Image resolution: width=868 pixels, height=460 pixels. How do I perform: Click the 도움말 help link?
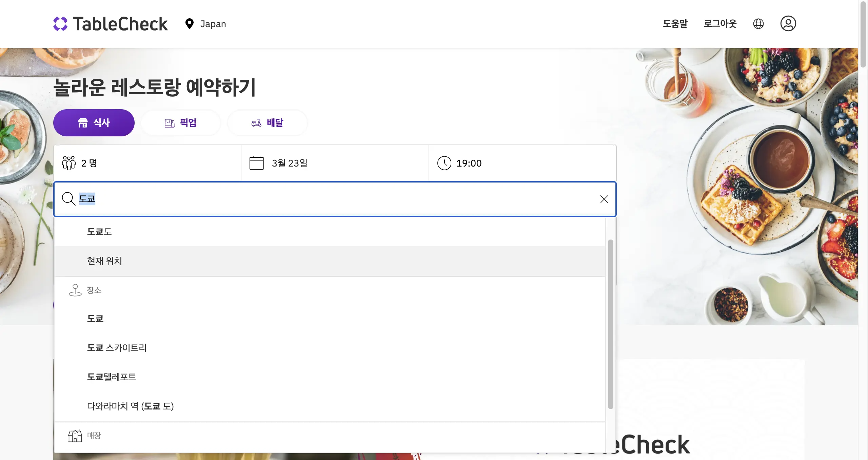(x=675, y=23)
